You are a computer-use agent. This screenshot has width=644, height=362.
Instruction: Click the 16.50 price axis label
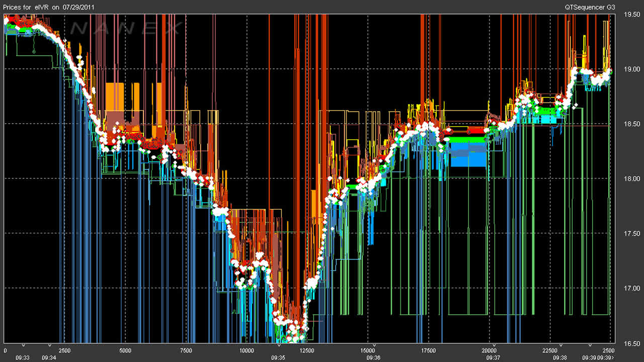click(631, 343)
